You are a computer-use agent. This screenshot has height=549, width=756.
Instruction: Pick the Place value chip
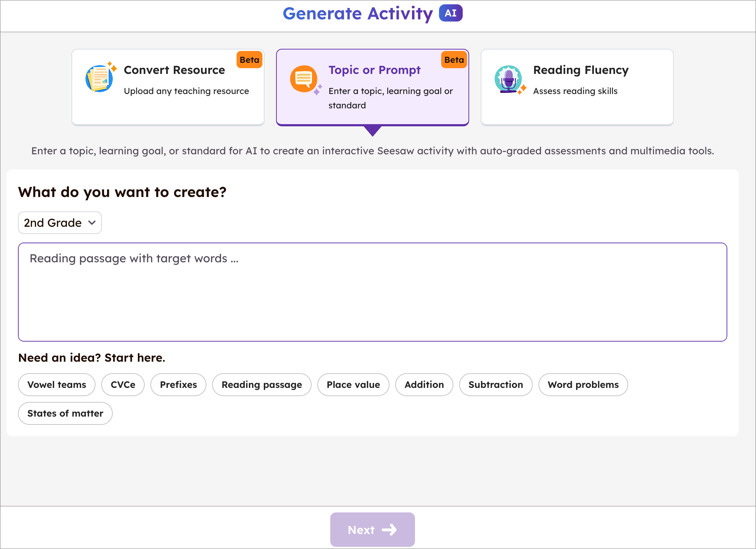click(x=353, y=385)
